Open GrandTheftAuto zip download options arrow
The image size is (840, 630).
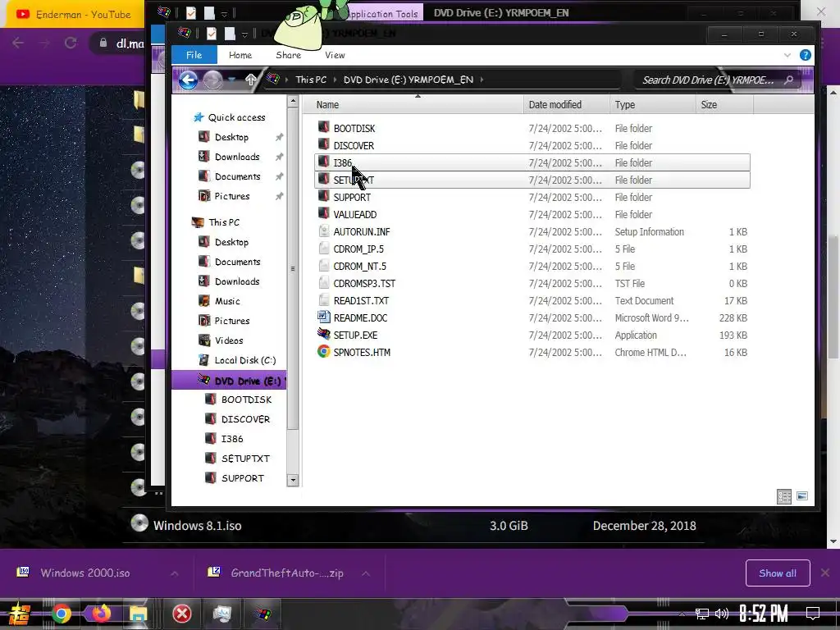(366, 573)
